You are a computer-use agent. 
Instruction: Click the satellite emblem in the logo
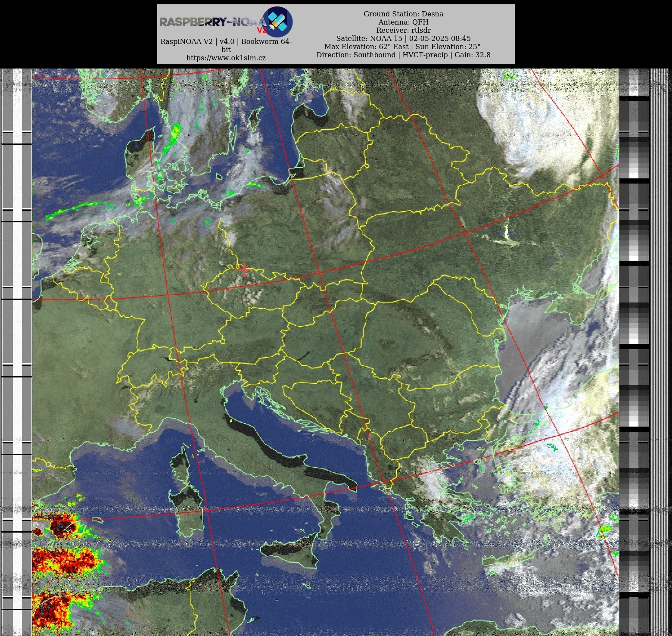[277, 22]
